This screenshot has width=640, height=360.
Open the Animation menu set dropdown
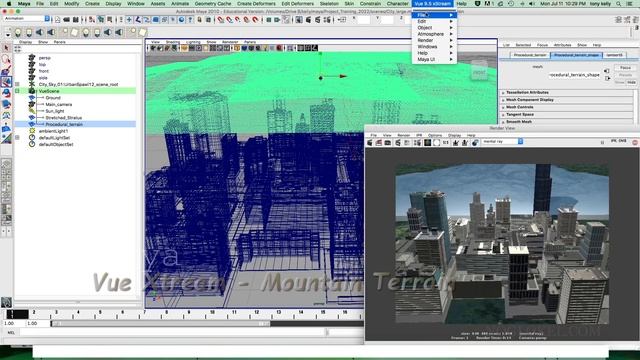(27, 19)
